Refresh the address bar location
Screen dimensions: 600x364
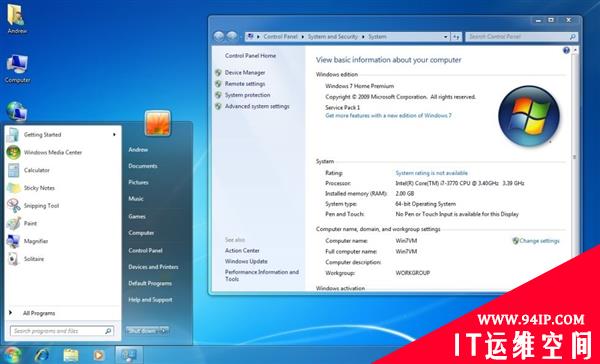click(x=456, y=37)
